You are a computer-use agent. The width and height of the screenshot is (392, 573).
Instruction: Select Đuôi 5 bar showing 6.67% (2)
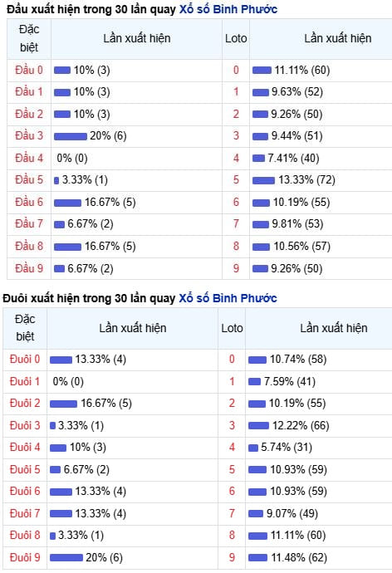tap(55, 469)
